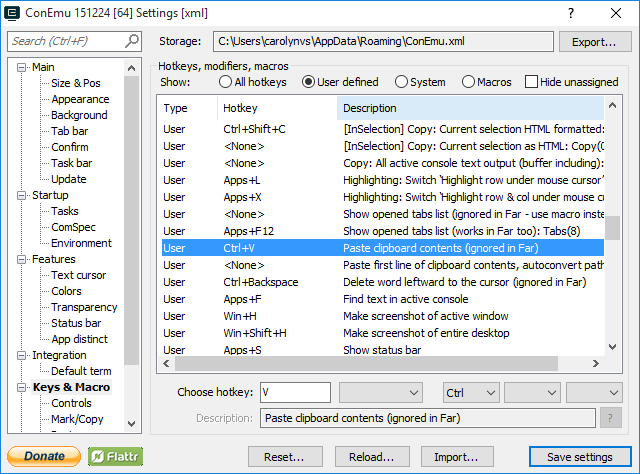Open Update settings page

point(69,179)
